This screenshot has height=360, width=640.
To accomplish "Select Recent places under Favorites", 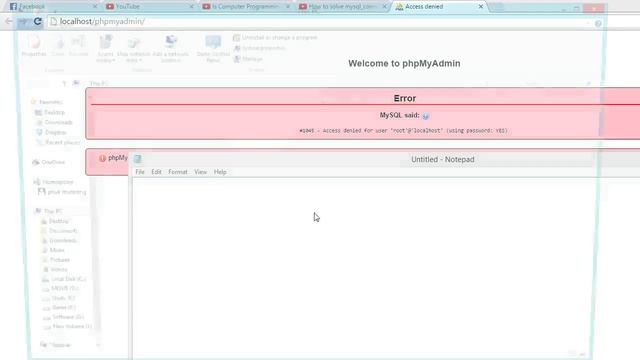I will pyautogui.click(x=58, y=142).
